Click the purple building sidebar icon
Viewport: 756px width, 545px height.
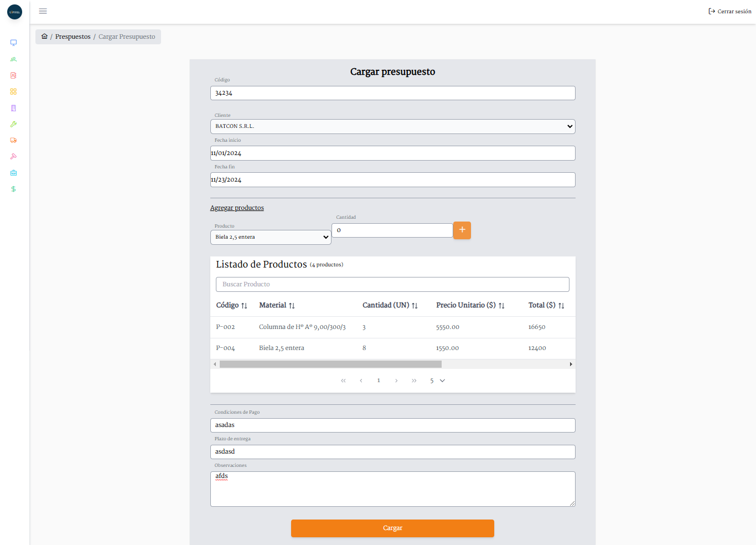13,108
